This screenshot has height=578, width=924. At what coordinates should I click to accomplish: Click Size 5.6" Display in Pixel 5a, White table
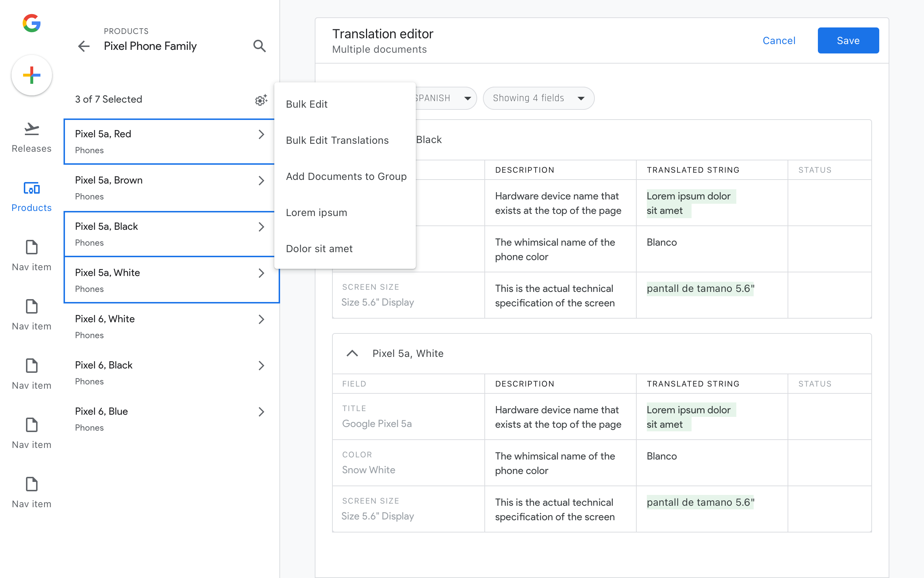(378, 516)
